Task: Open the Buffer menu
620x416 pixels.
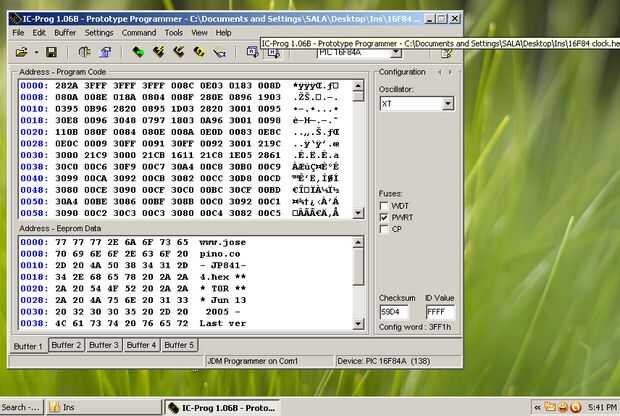Action: (x=65, y=33)
